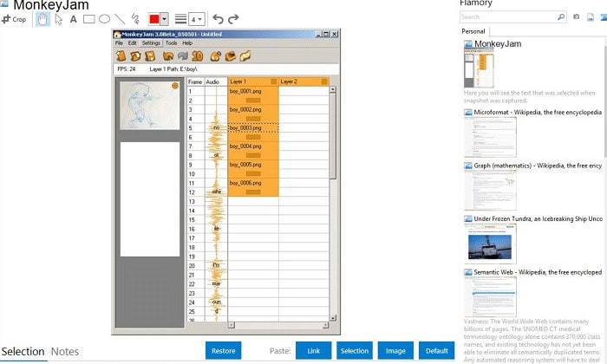Click the orange Undo arrow in MonkeyJam
Image resolution: width=607 pixels, height=364 pixels.
point(168,56)
